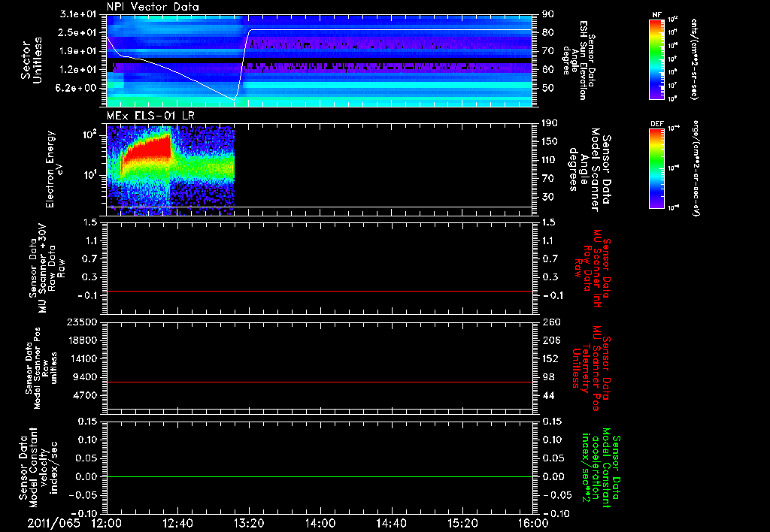This screenshot has width=770, height=532.
Task: Click the "DEF" label above the color bar
Action: 656,124
